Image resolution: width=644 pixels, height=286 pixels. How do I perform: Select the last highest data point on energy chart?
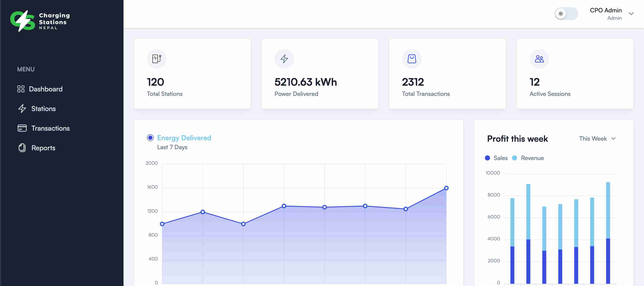coord(446,188)
